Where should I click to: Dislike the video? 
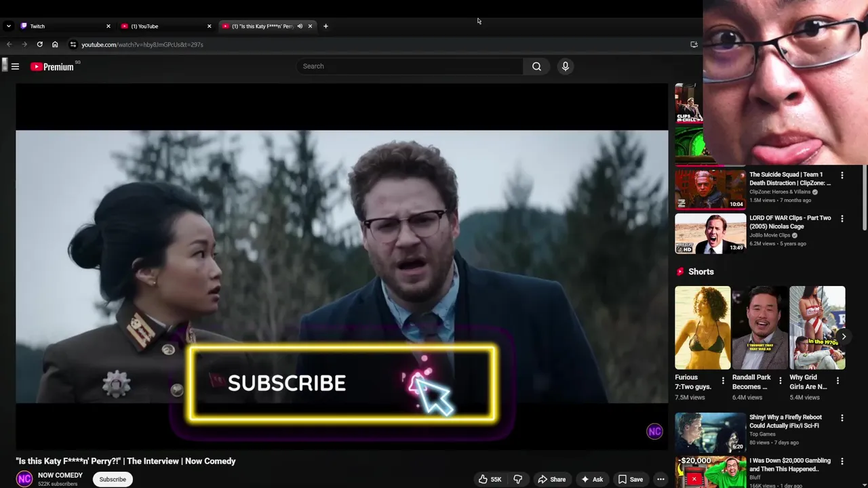click(517, 479)
